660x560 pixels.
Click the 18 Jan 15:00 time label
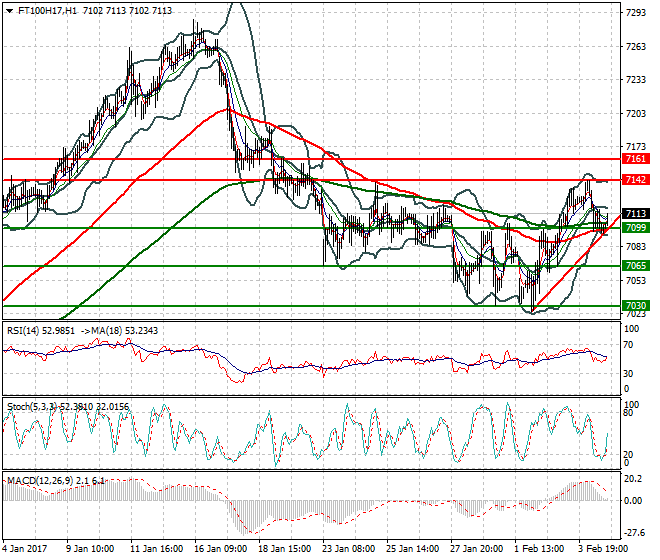coord(284,549)
